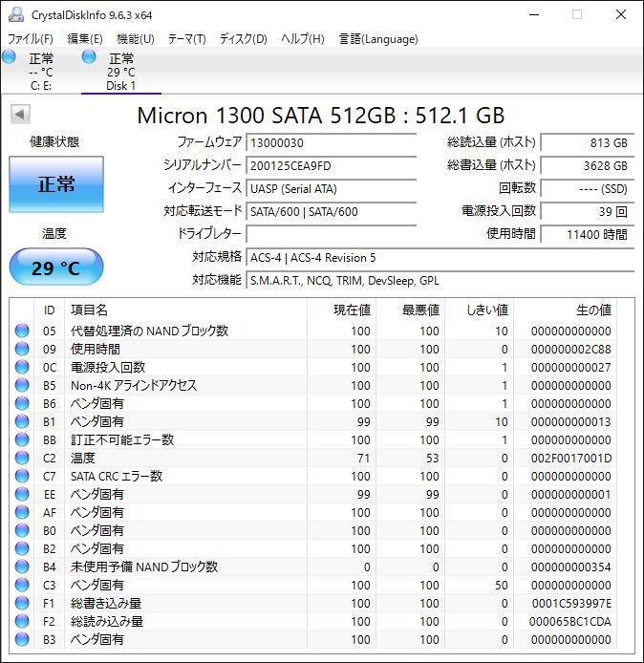Click the 29 °C temperature button
Image resolution: width=644 pixels, height=663 pixels.
[x=56, y=267]
